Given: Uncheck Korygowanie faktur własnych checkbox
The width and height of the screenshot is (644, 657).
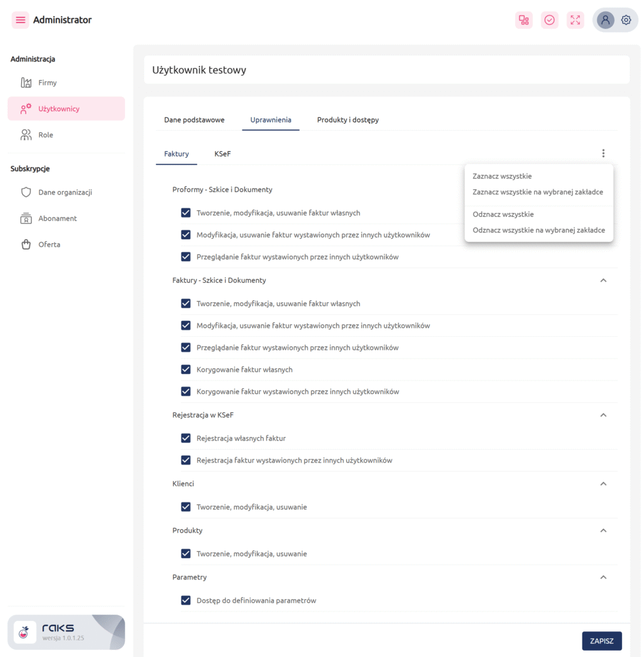Looking at the screenshot, I should (x=186, y=370).
